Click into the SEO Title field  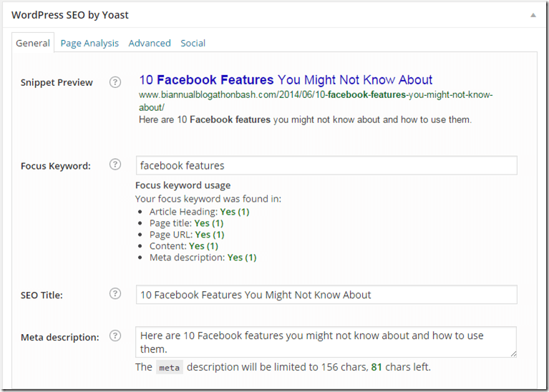pos(326,295)
